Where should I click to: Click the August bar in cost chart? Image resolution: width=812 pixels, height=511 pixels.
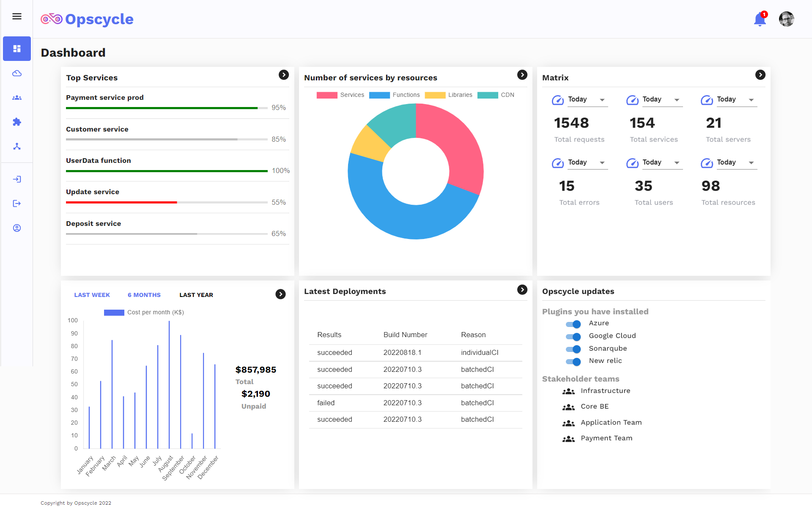(x=169, y=385)
